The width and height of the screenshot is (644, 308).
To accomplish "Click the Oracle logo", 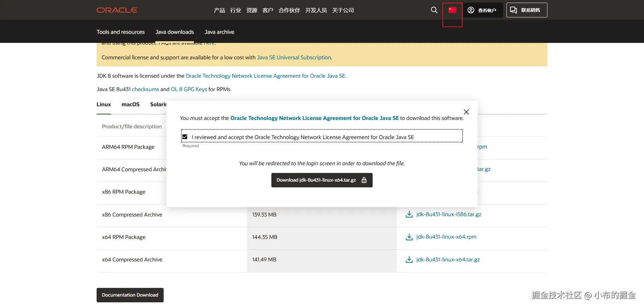I will (x=117, y=10).
